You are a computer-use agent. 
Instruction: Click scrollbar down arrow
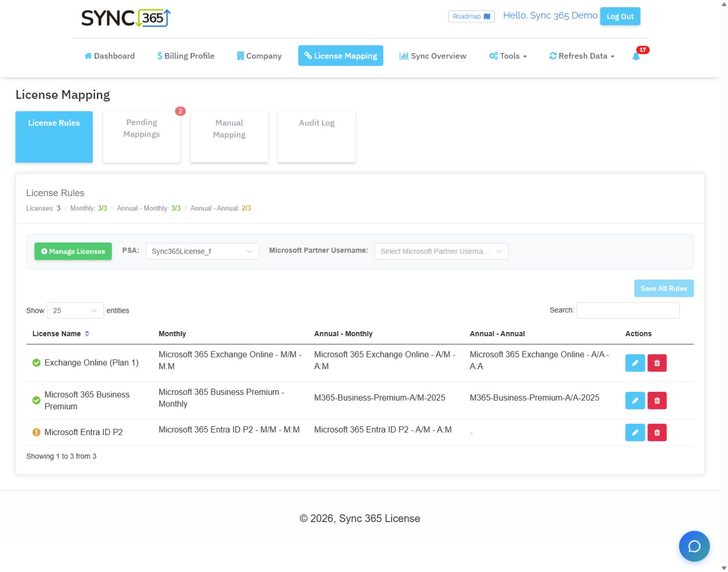click(x=724, y=568)
